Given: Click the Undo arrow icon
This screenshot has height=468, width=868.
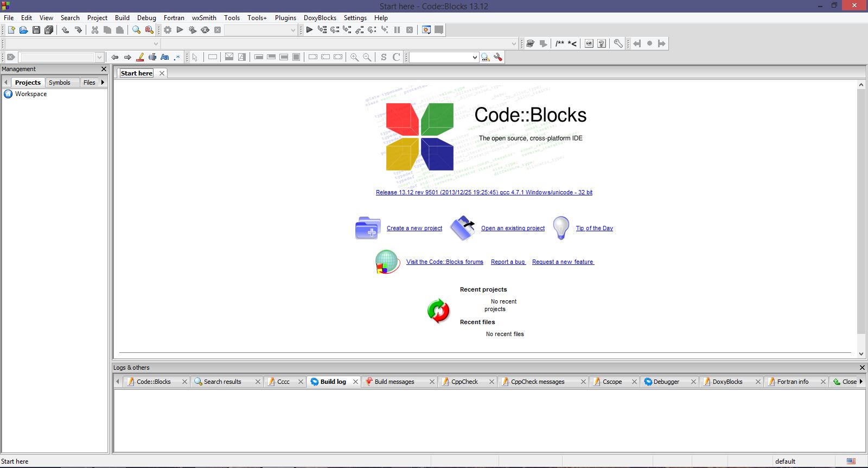Looking at the screenshot, I should point(66,30).
